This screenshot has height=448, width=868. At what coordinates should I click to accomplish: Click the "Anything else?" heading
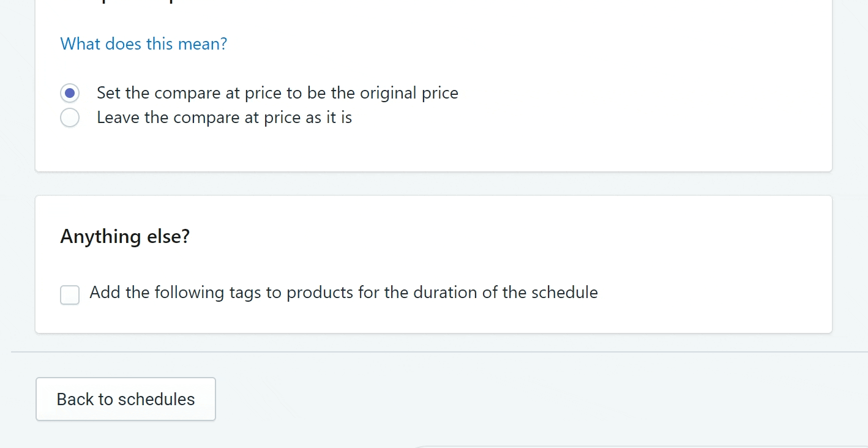(125, 236)
